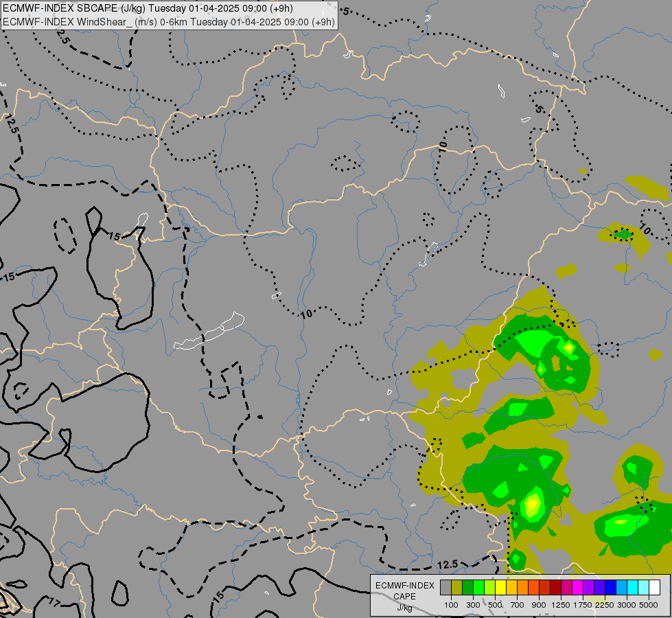Click the legend label '3000'

pyautogui.click(x=627, y=605)
